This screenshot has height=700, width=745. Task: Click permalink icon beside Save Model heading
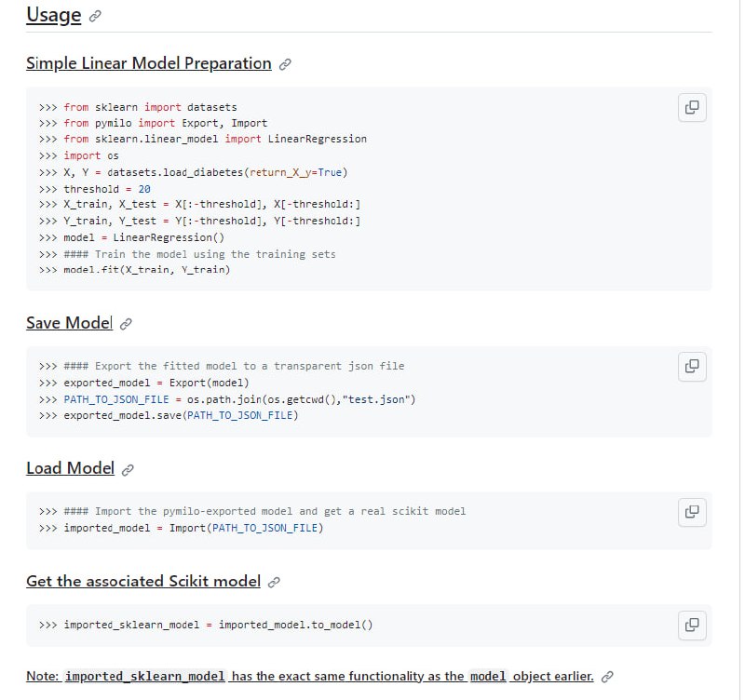pos(126,324)
